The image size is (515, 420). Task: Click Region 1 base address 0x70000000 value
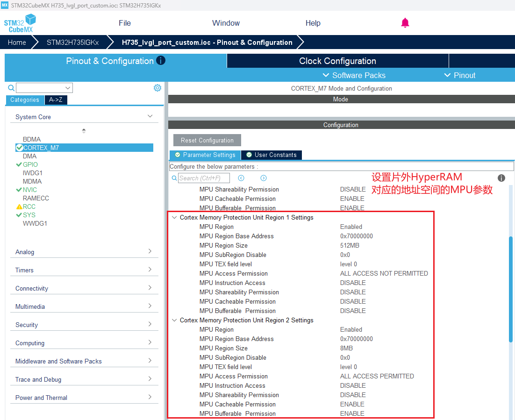(357, 236)
